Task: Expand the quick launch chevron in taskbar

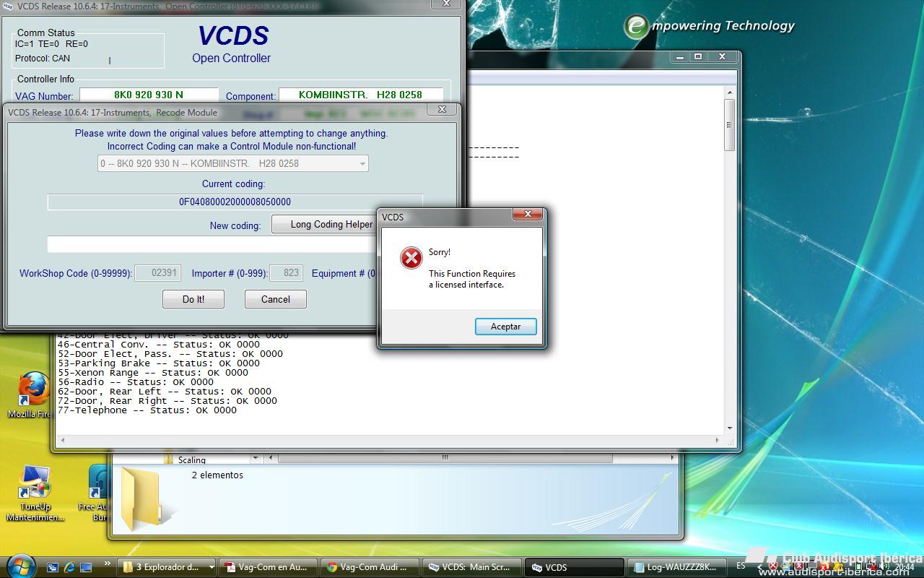Action: pos(108,564)
